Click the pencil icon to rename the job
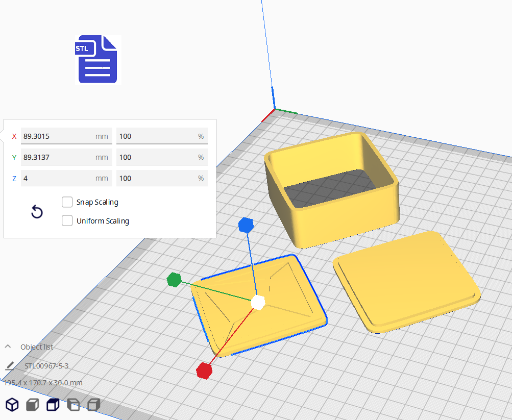This screenshot has height=420, width=512. click(x=10, y=366)
